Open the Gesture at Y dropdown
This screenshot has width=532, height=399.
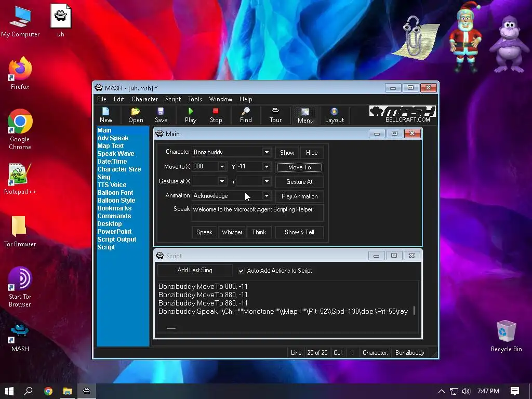click(267, 181)
